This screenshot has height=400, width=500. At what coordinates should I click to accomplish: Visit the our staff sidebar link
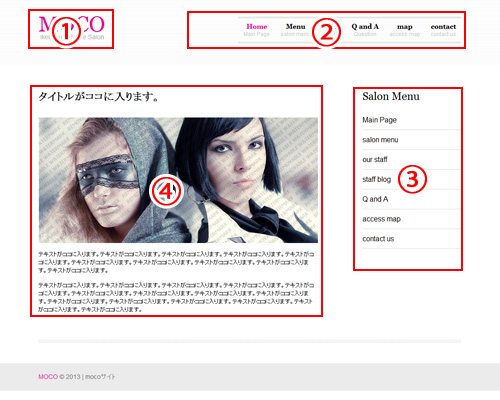[x=375, y=159]
